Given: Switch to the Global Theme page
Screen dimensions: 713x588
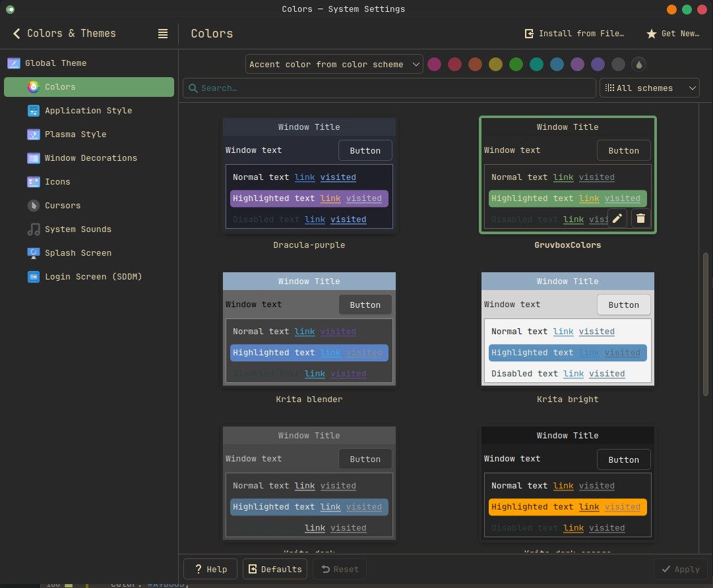Looking at the screenshot, I should point(56,63).
